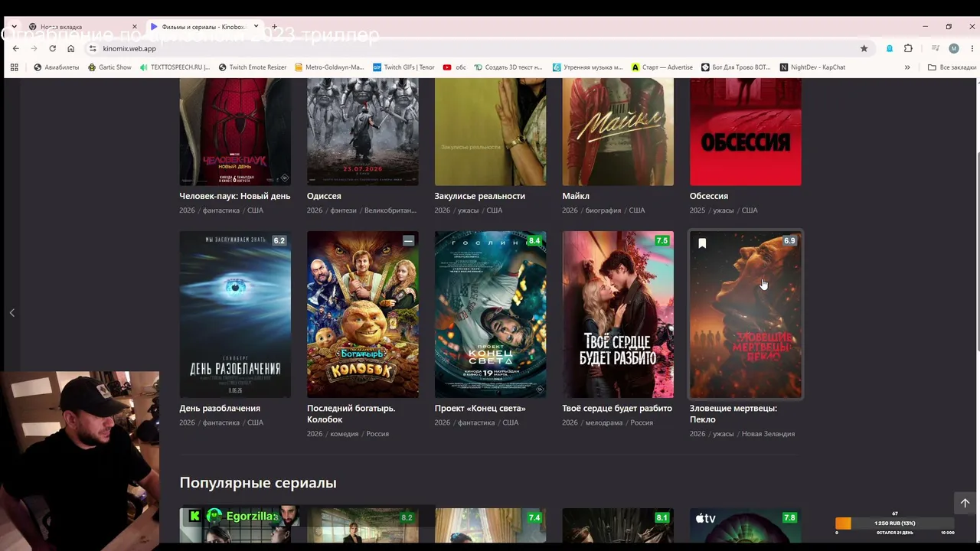Image resolution: width=980 pixels, height=551 pixels.
Task: Open the apps grid in bookmarks bar
Action: (14, 67)
